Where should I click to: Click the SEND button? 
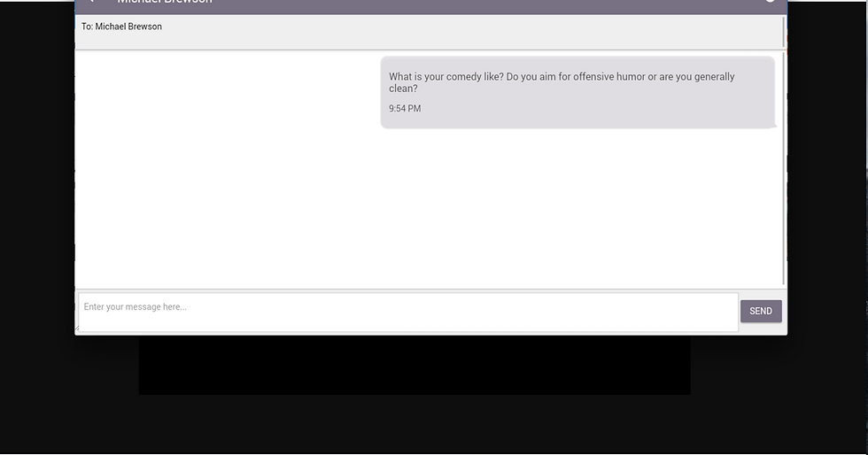tap(761, 311)
